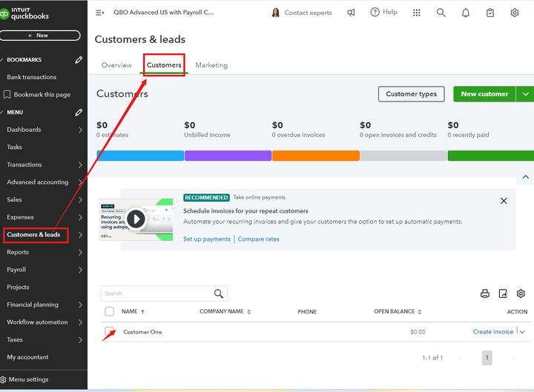
Task: Click Contact experts avatar
Action: click(275, 13)
